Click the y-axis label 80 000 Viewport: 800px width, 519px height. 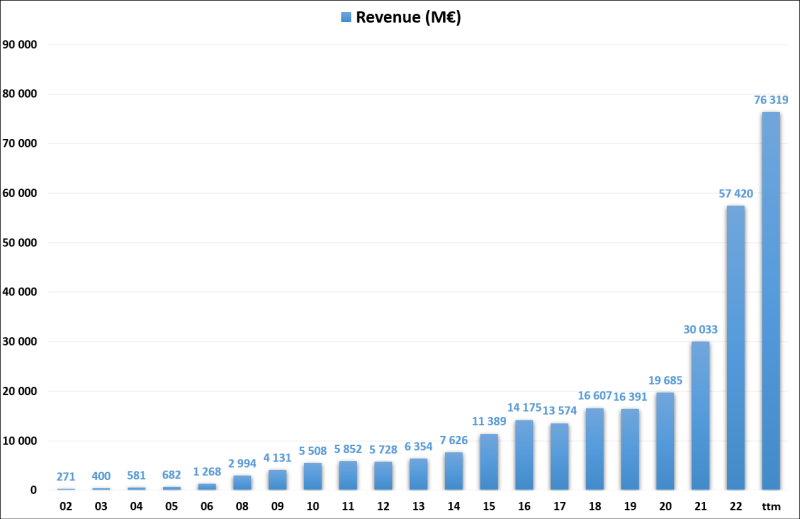coord(20,94)
